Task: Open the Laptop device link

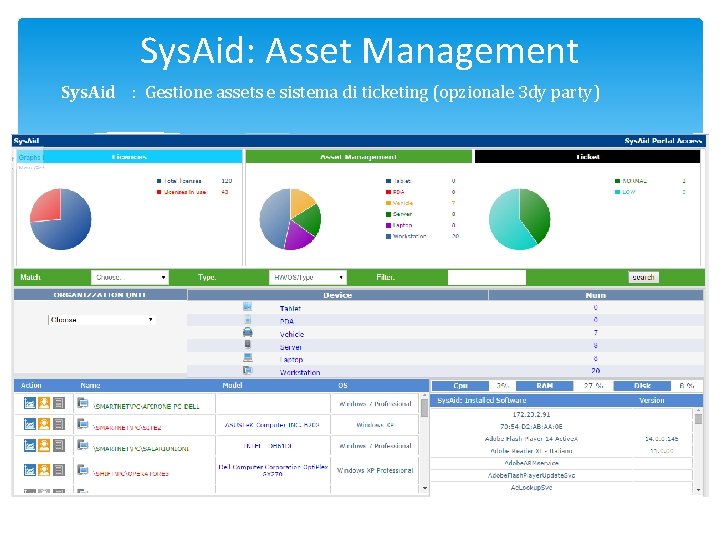Action: (x=291, y=360)
